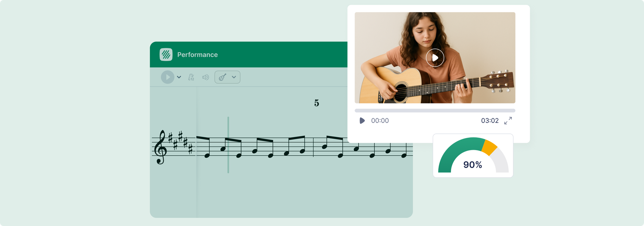Play the video using the center overlay button
Image resolution: width=644 pixels, height=226 pixels.
tap(435, 58)
